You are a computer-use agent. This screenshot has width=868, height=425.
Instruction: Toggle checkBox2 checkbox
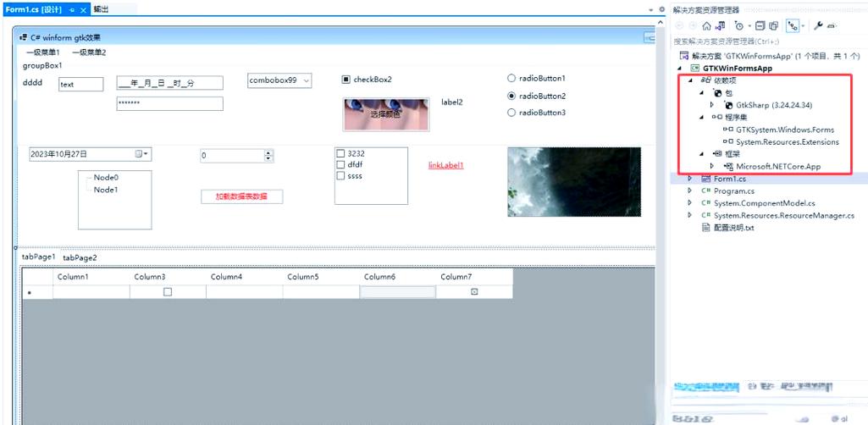(346, 80)
